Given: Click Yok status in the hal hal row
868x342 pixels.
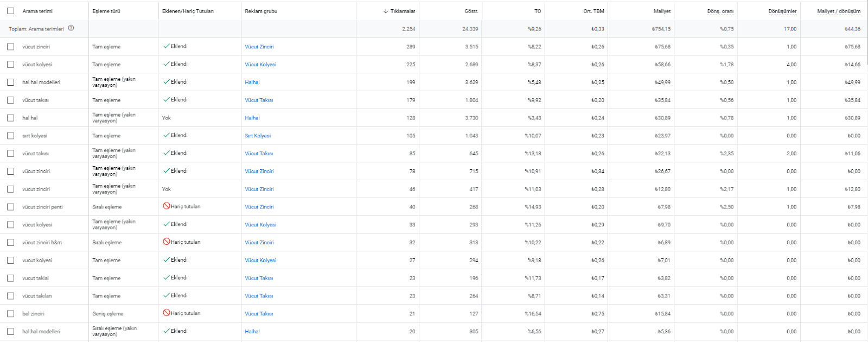Looking at the screenshot, I should [x=167, y=118].
